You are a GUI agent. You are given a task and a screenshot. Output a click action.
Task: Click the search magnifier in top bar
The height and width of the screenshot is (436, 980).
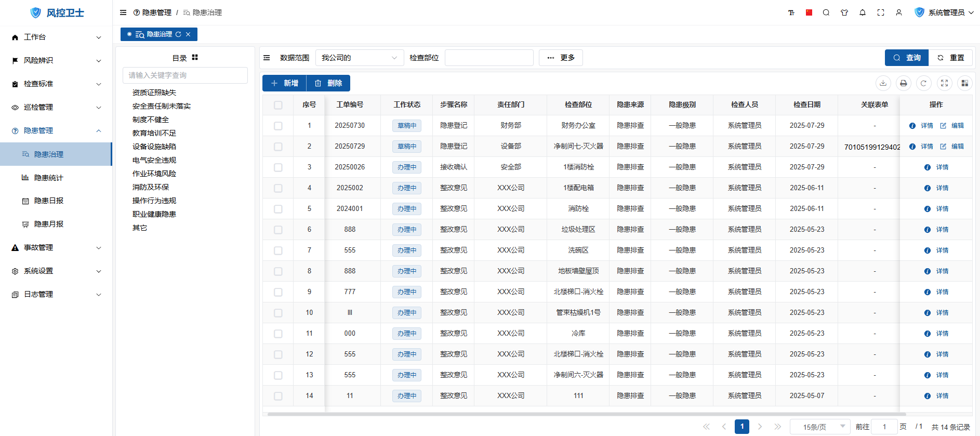pos(826,12)
